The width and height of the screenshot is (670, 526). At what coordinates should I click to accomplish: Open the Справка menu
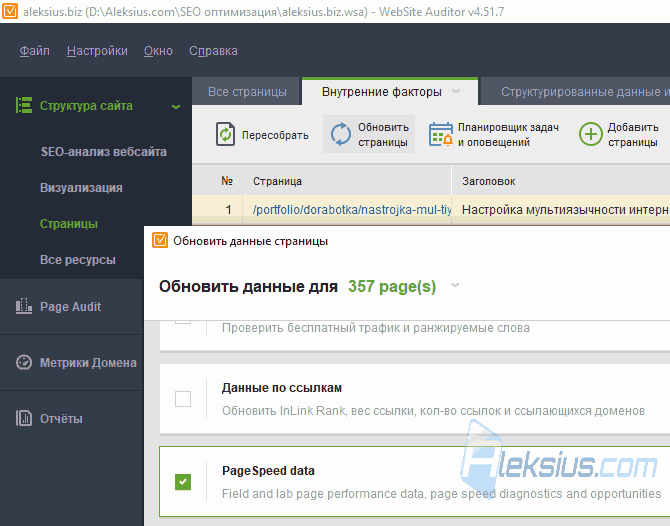pyautogui.click(x=213, y=51)
